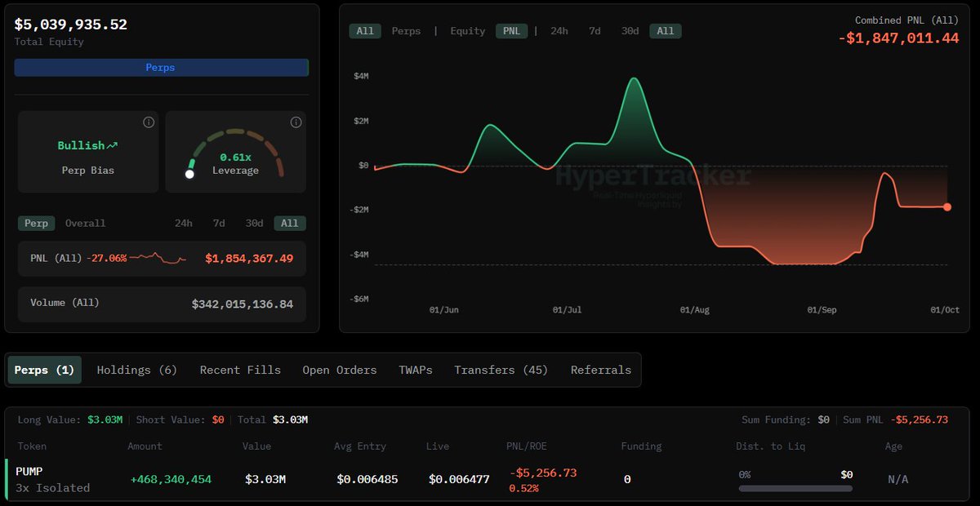Sort positions by Funding column header
The height and width of the screenshot is (506, 980).
[641, 446]
